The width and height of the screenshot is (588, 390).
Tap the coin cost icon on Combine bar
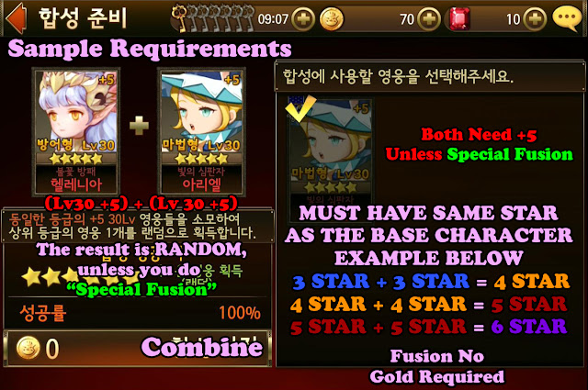[28, 348]
